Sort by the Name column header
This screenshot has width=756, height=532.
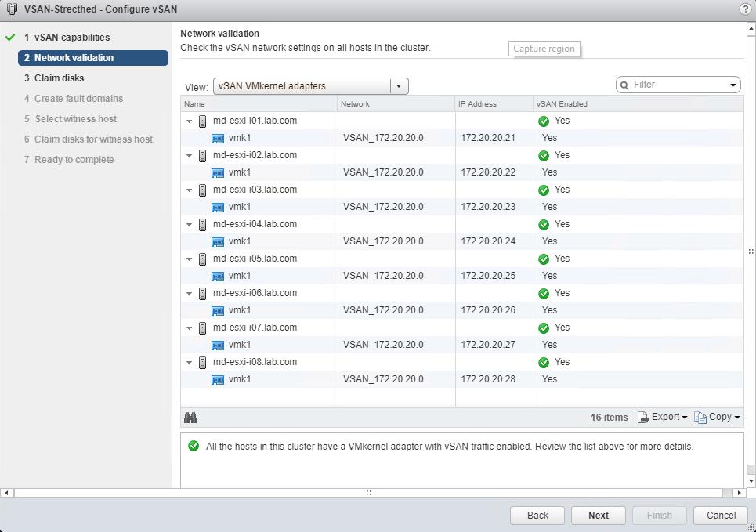coord(259,103)
